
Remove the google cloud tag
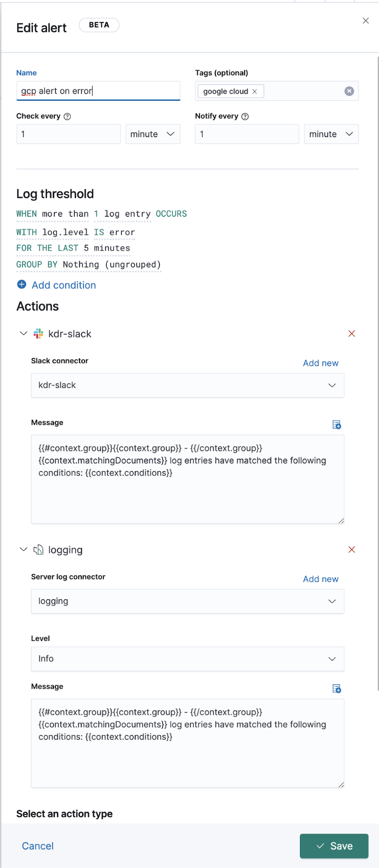click(x=255, y=92)
